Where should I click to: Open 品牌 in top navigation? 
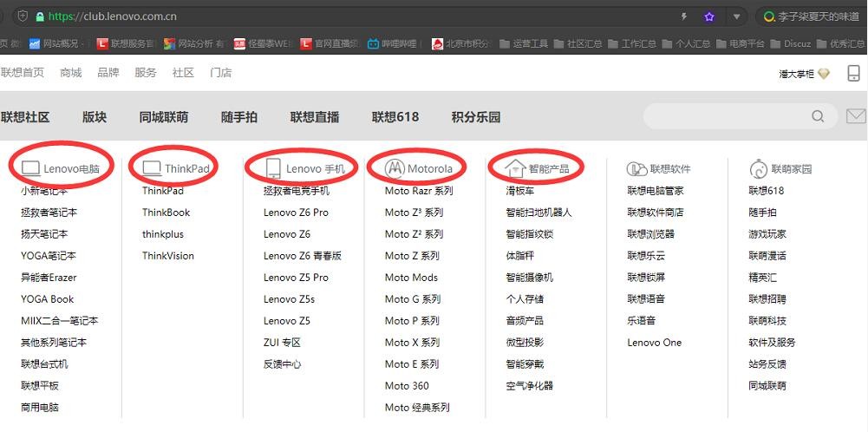(x=108, y=73)
